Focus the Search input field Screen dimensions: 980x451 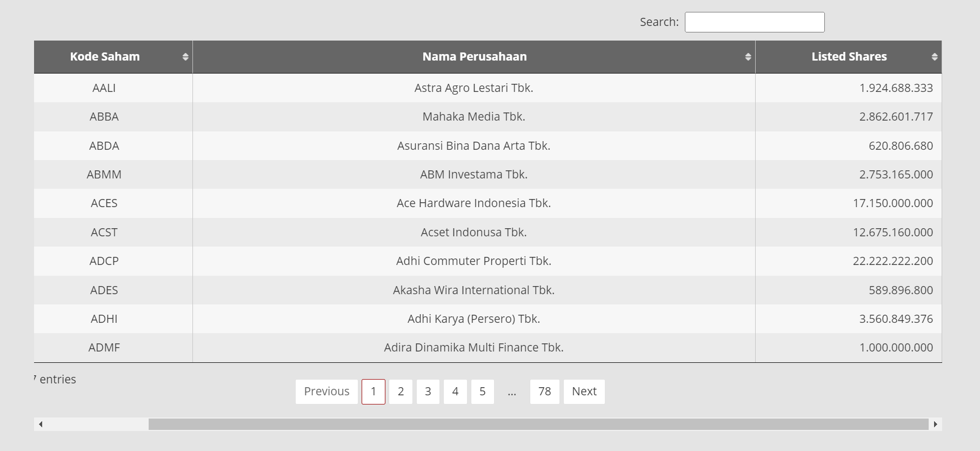[x=755, y=22]
